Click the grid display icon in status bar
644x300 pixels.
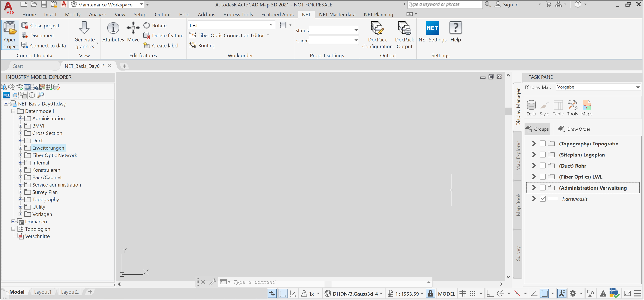point(463,294)
